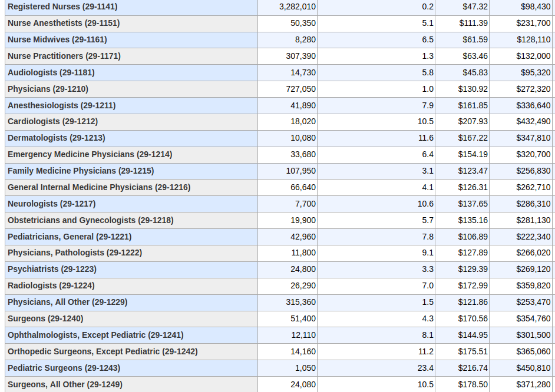Image resolution: width=555 pixels, height=392 pixels.
Task: Select employment figure 33,680 for Emergency Medicine Physicians
Action: pyautogui.click(x=303, y=154)
